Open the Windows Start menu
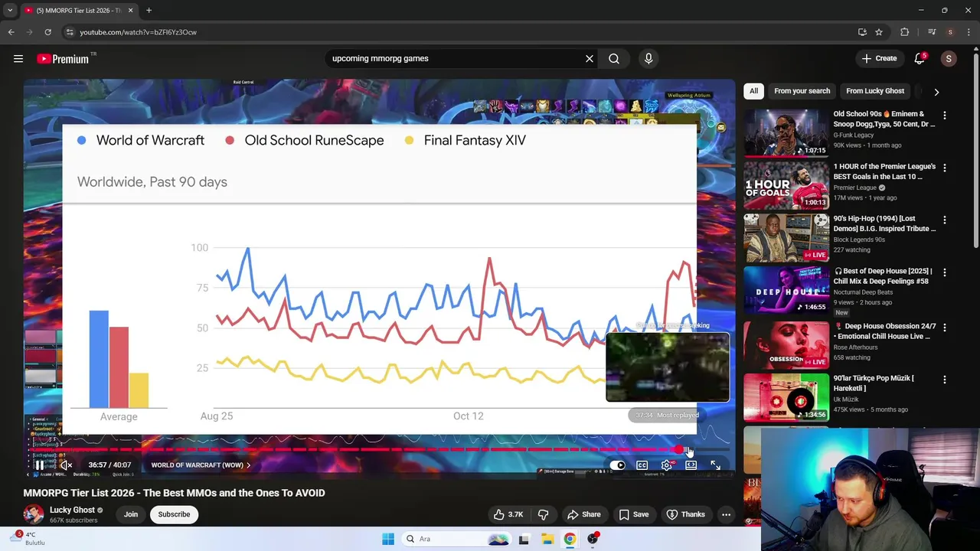Screen dimensions: 980x551 pyautogui.click(x=388, y=539)
